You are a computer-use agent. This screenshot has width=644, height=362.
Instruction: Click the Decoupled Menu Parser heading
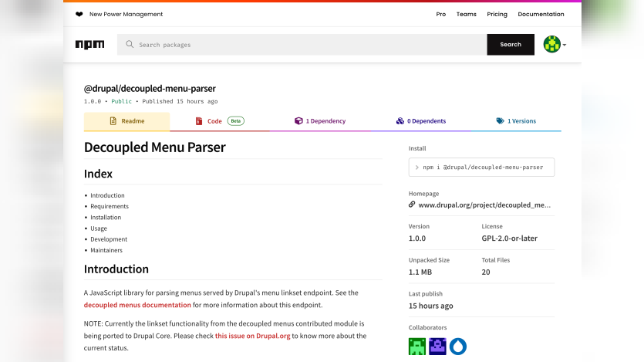155,147
